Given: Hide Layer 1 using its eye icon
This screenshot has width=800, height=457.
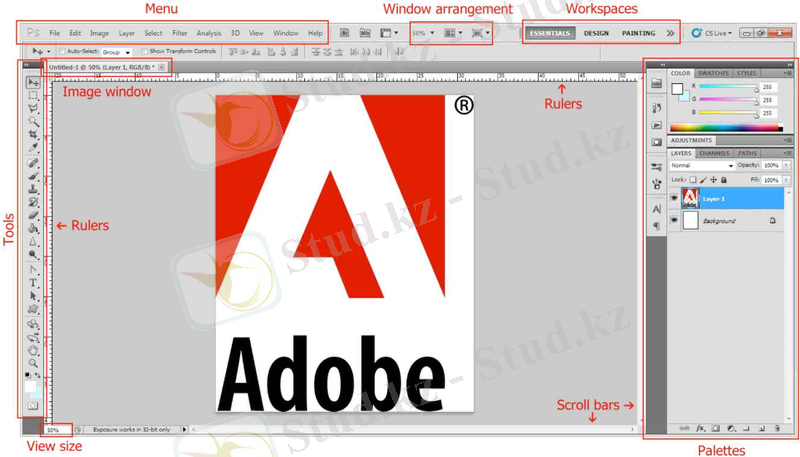Looking at the screenshot, I should 674,198.
